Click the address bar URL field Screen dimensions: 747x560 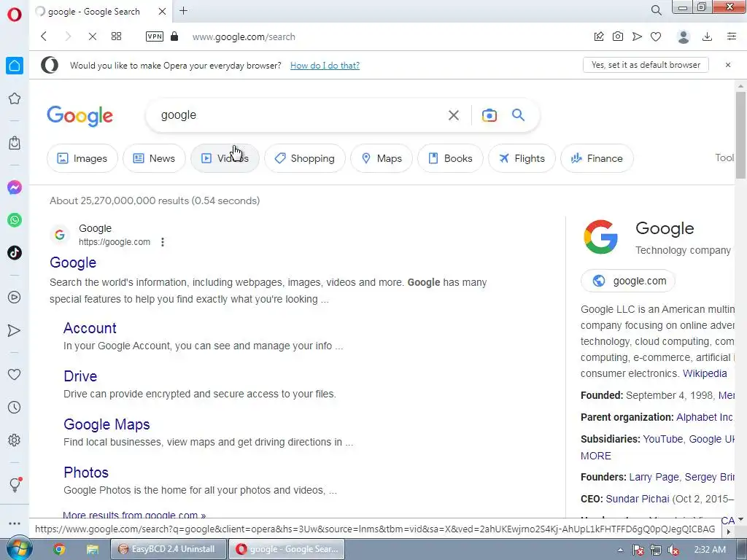[381, 36]
